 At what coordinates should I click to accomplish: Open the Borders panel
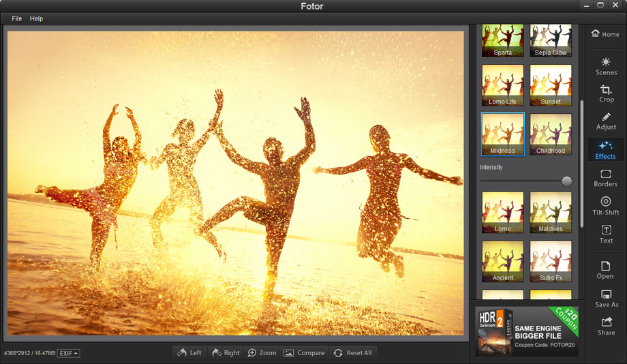click(x=605, y=178)
